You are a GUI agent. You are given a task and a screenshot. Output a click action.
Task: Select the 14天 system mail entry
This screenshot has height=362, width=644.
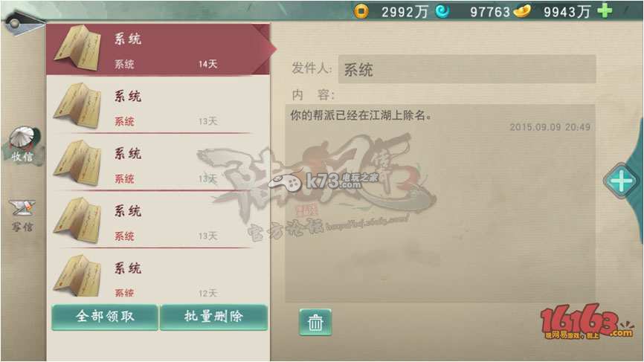coord(158,49)
